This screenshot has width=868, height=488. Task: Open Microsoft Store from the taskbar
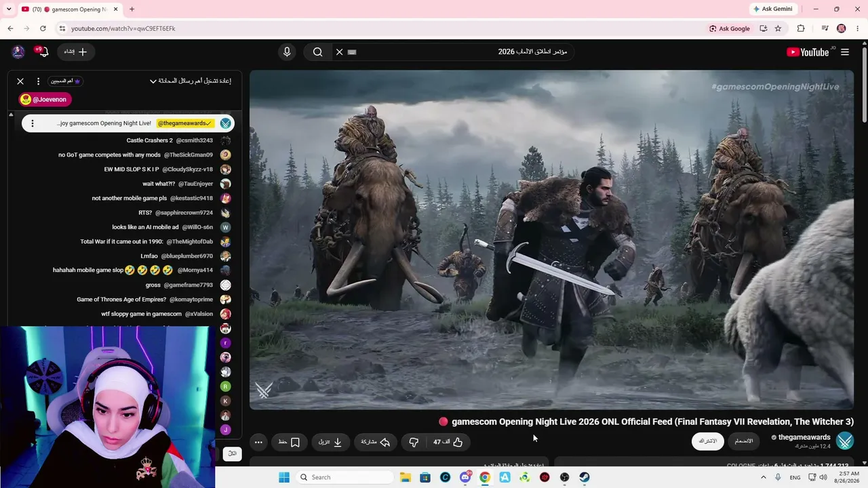click(x=425, y=477)
